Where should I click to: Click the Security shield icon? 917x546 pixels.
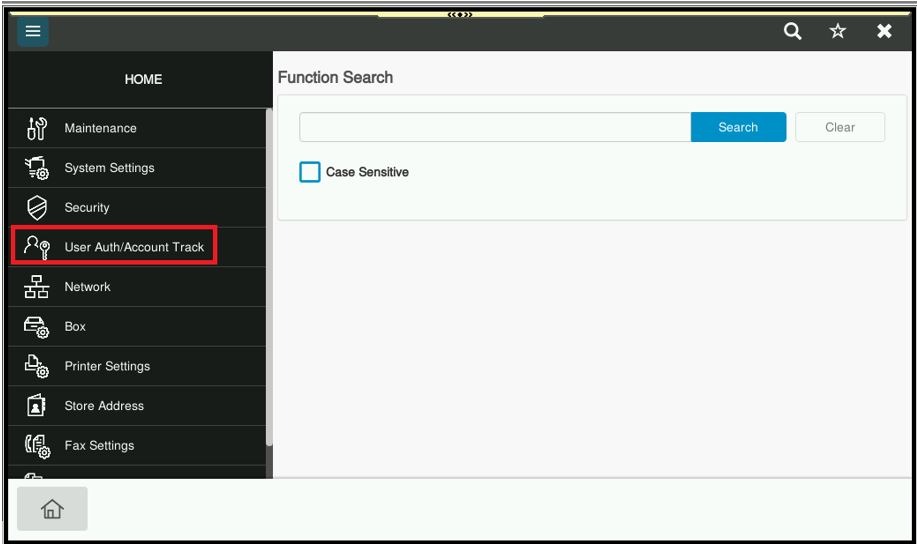click(x=35, y=207)
